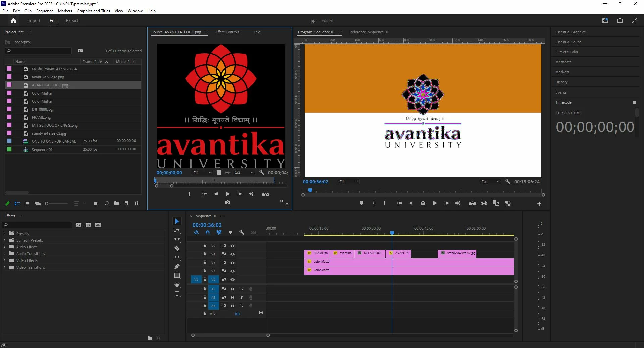
Task: Open the Program monitor Button Editor plus
Action: click(x=539, y=204)
